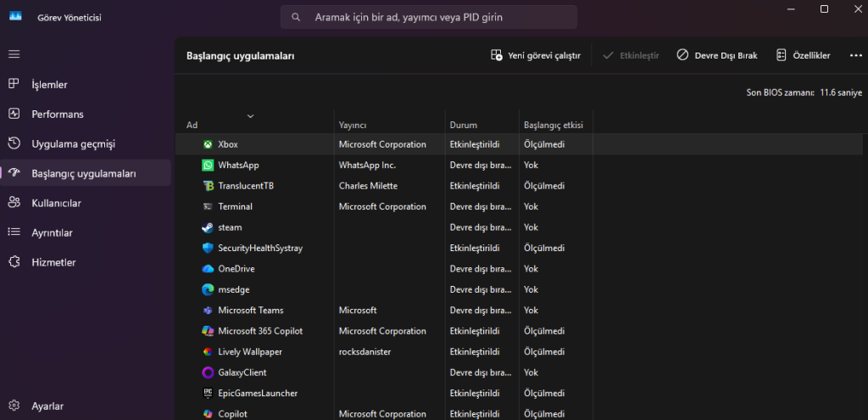Toggle the hamburger navigation menu

pyautogui.click(x=14, y=54)
